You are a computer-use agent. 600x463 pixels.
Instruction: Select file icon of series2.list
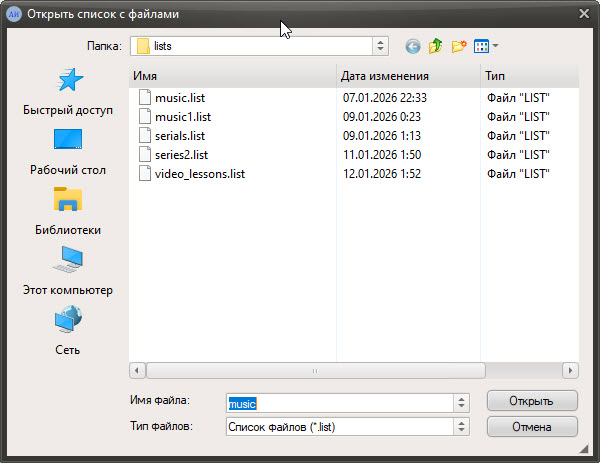pyautogui.click(x=145, y=155)
